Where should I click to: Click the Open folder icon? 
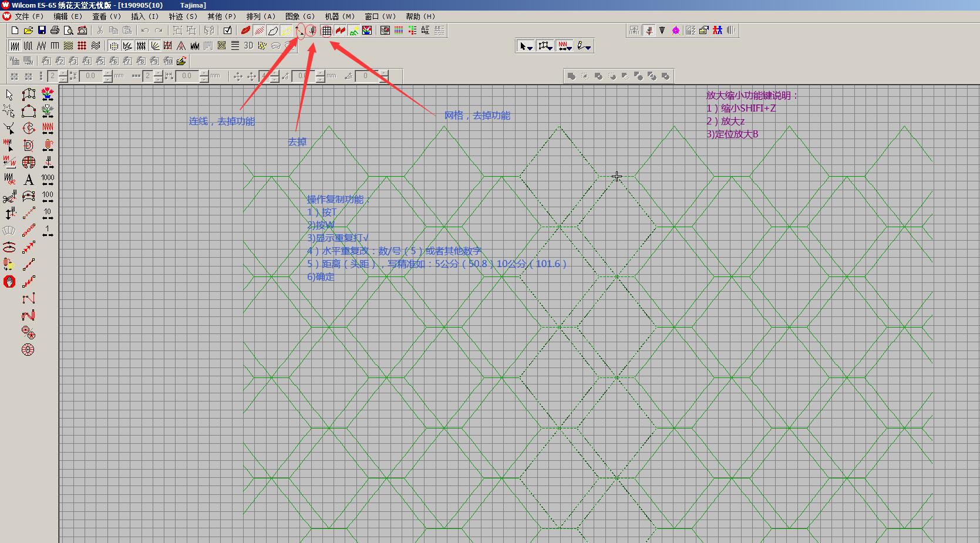coord(28,31)
